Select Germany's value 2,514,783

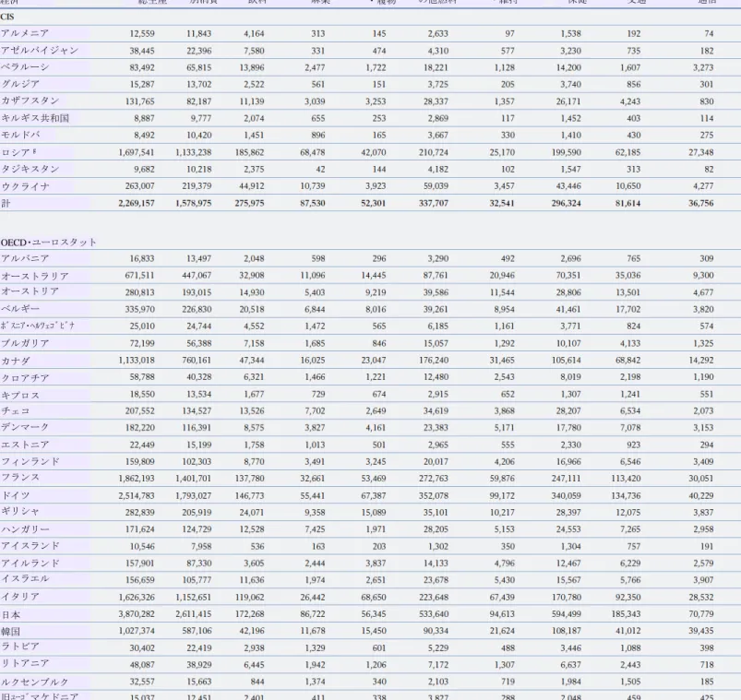click(x=136, y=495)
